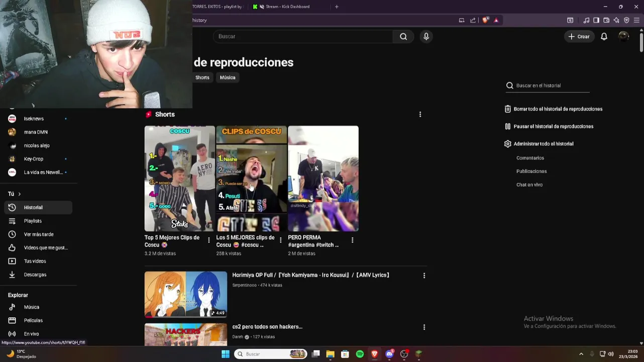
Task: Click the share page icon in address bar
Action: click(x=473, y=20)
